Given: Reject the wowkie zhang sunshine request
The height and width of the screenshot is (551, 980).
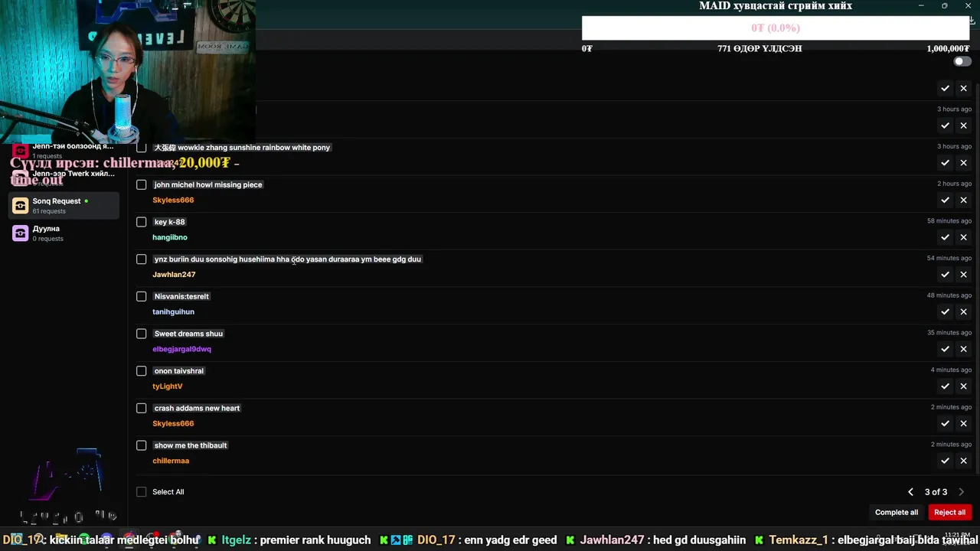Looking at the screenshot, I should click(x=963, y=163).
